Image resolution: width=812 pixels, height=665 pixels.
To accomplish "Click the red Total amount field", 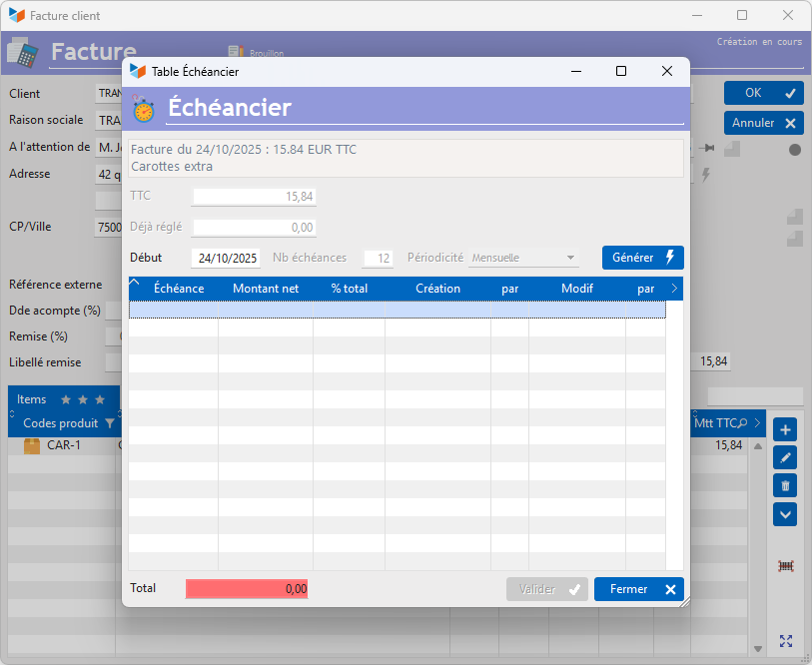I will 247,589.
